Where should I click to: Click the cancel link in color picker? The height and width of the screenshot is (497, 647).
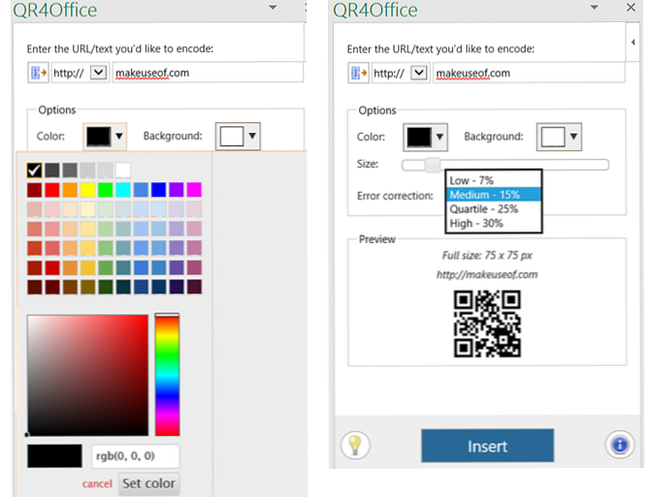(x=97, y=484)
